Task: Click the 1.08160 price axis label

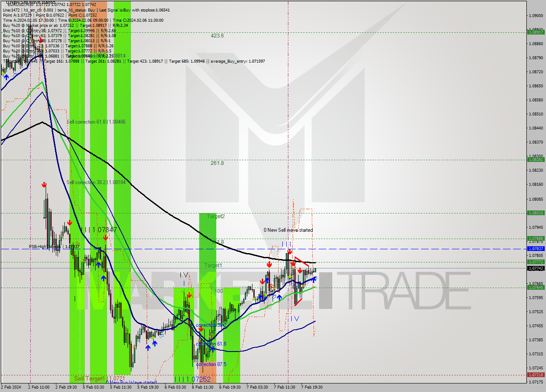Action: click(536, 184)
